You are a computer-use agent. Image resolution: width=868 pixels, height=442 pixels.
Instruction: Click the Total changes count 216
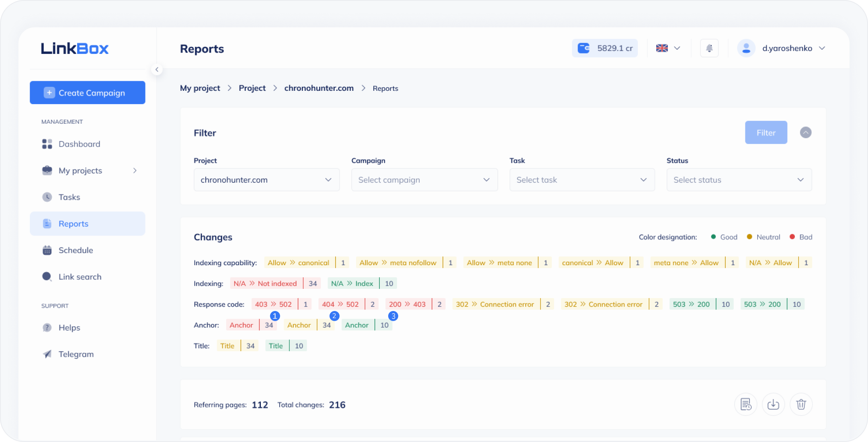337,405
